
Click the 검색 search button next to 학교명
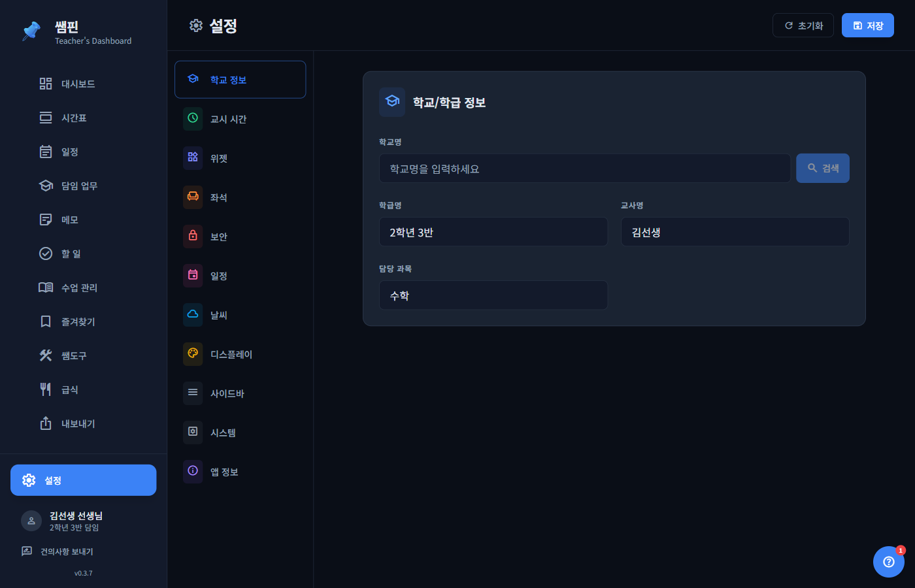pos(822,168)
